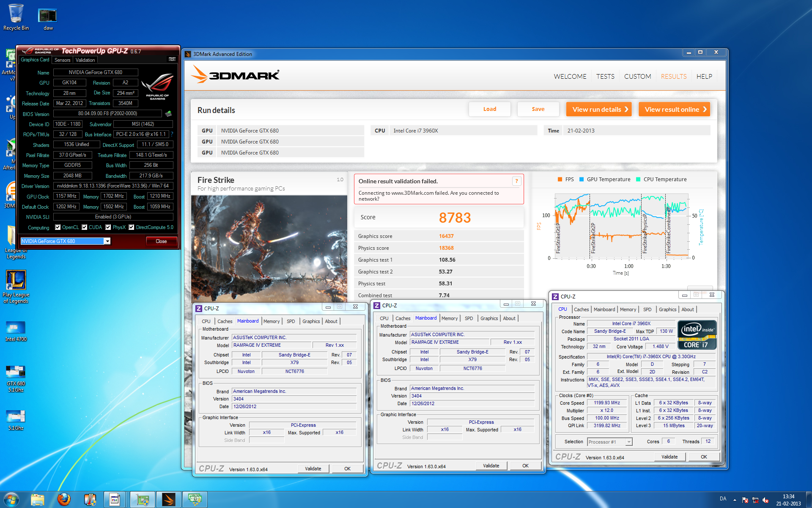This screenshot has height=508, width=812.
Task: Go to CUSTOM in 3DMark navigation
Action: tap(637, 77)
